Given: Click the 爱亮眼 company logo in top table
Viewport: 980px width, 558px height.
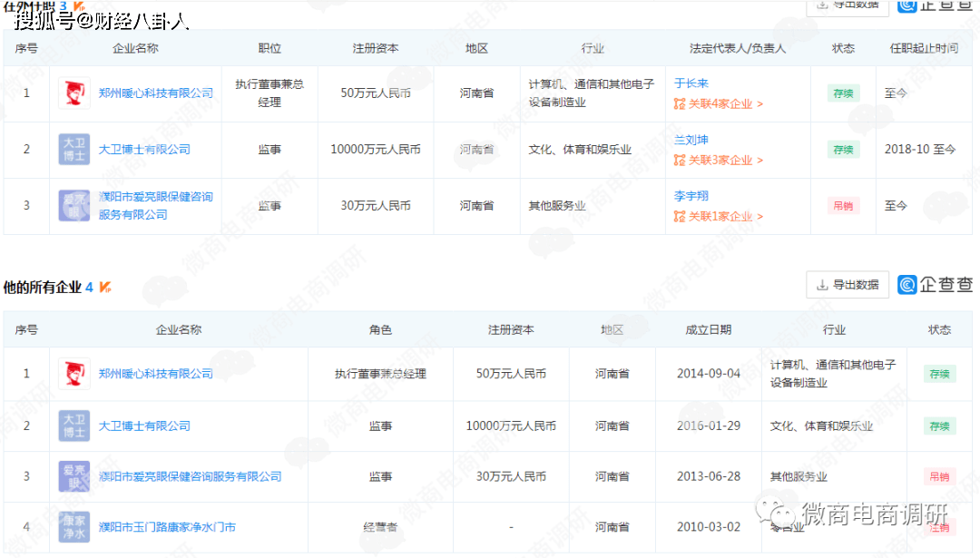Looking at the screenshot, I should pyautogui.click(x=74, y=206).
